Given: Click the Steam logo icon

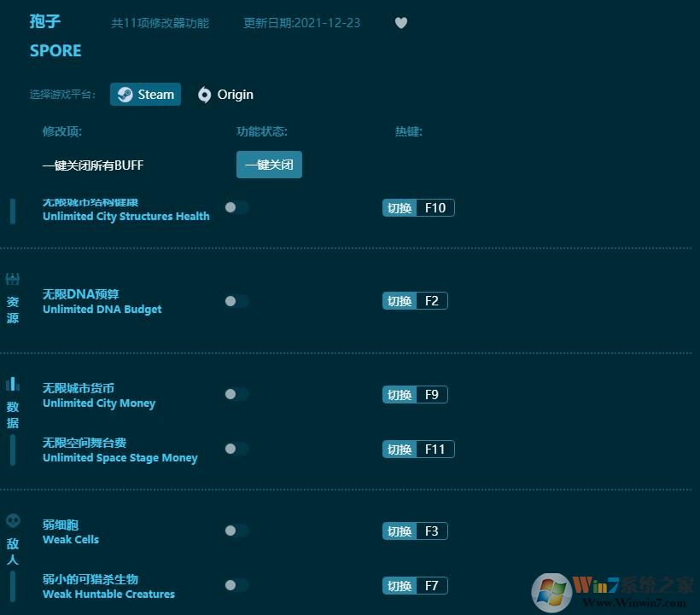Looking at the screenshot, I should [x=125, y=94].
